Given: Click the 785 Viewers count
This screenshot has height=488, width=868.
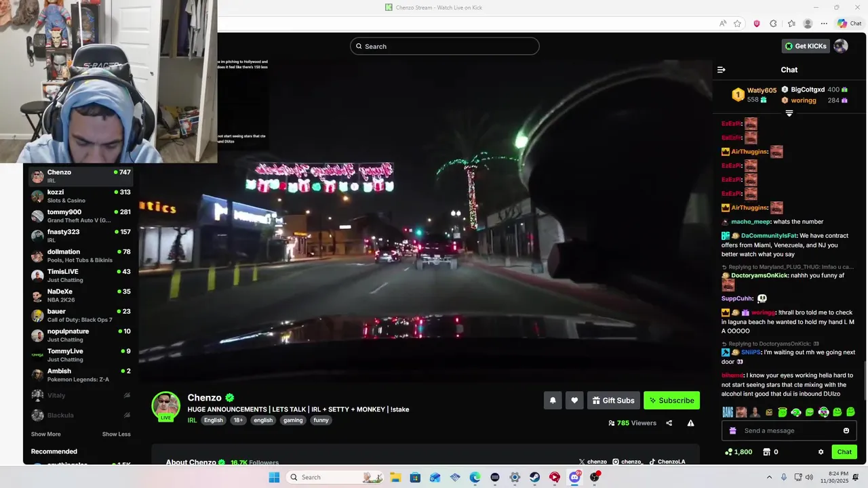Looking at the screenshot, I should click(632, 423).
